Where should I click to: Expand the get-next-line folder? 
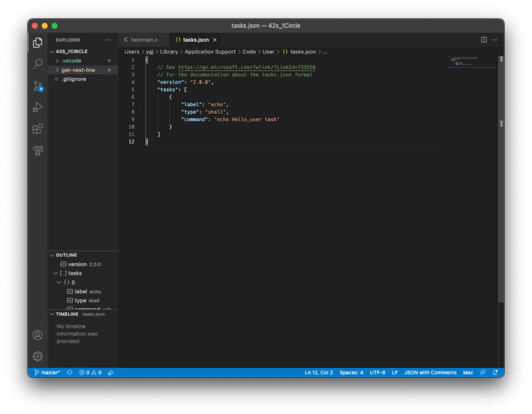78,70
